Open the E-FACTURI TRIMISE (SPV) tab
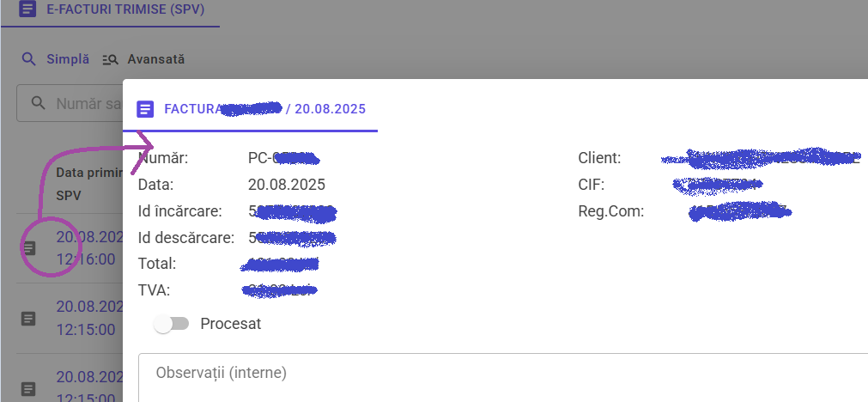The width and height of the screenshot is (868, 402). point(111,13)
